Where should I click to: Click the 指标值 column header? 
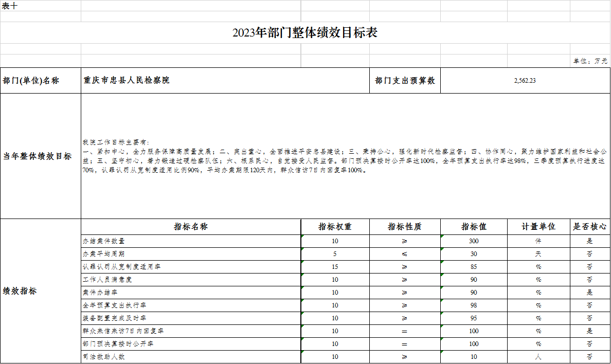(x=474, y=227)
